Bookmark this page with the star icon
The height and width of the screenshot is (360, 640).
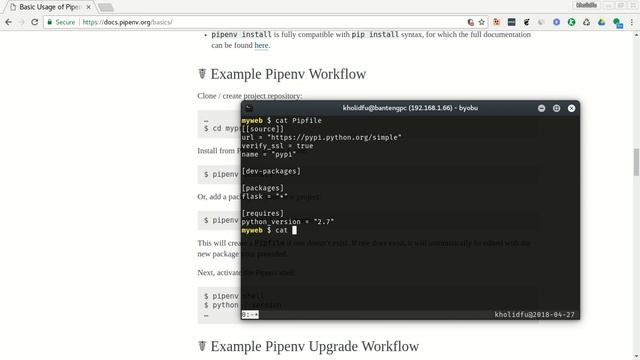[x=482, y=22]
